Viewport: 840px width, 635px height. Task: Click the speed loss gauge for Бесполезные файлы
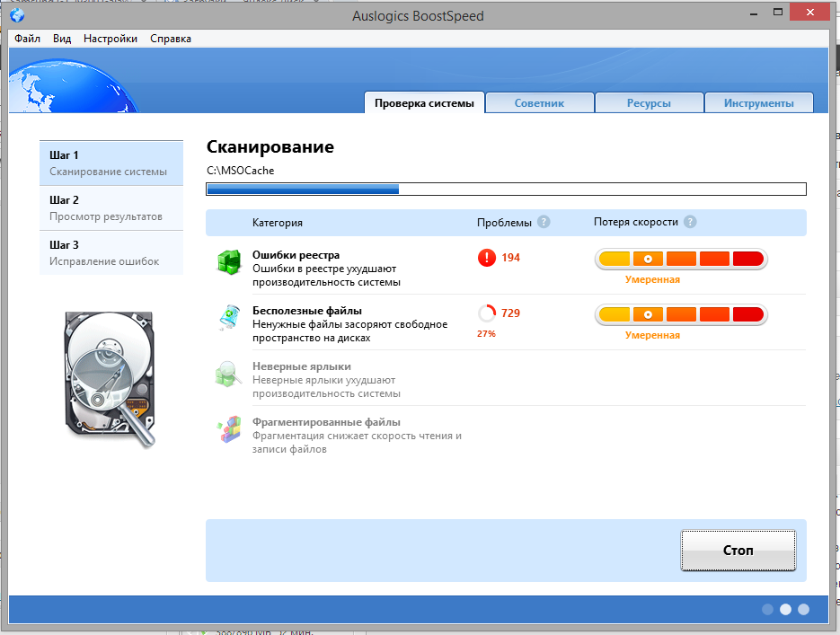tap(681, 315)
